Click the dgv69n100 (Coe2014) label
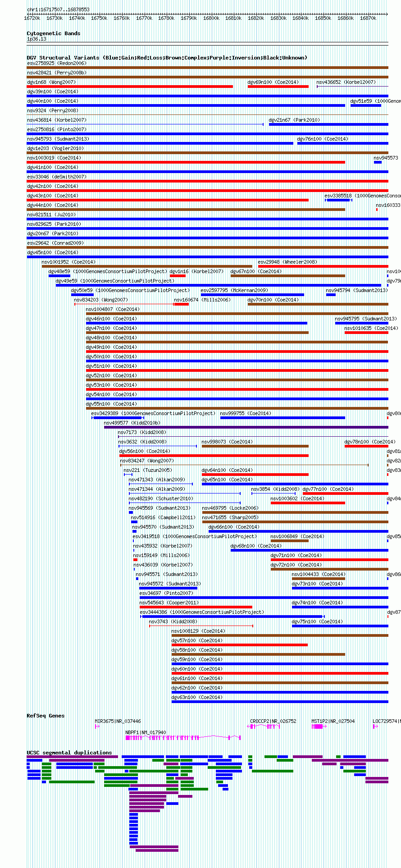Viewport: 401px width, 868px height. 273,82
